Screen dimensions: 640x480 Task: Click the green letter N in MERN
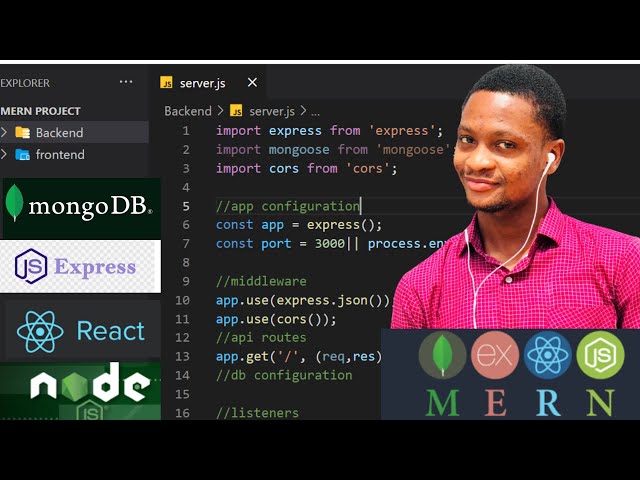[600, 403]
